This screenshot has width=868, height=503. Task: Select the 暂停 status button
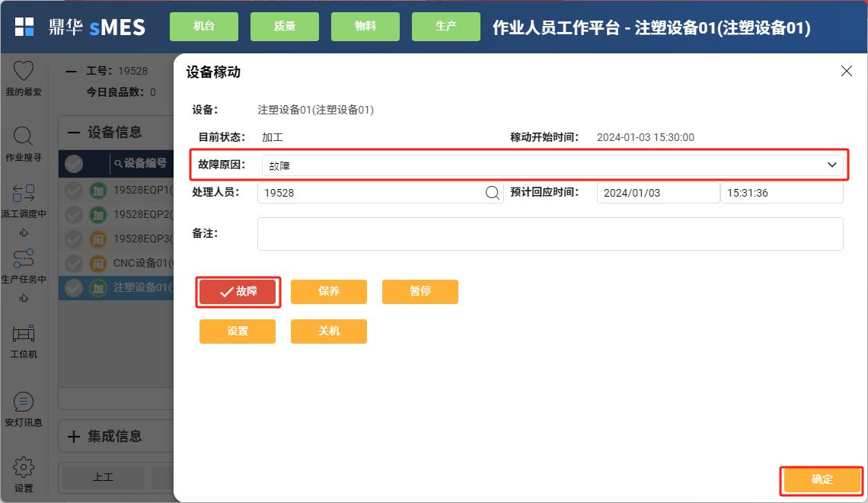tap(420, 292)
